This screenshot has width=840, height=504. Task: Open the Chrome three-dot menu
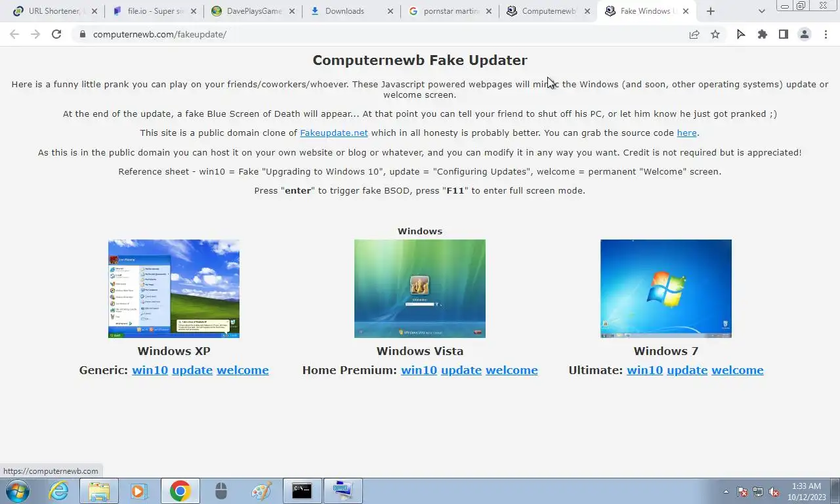[826, 34]
